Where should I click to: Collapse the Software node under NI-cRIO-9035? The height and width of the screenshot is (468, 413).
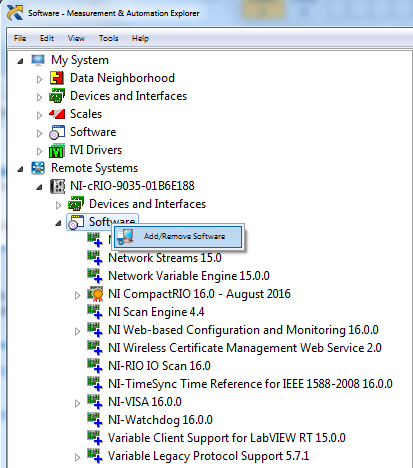click(x=58, y=223)
